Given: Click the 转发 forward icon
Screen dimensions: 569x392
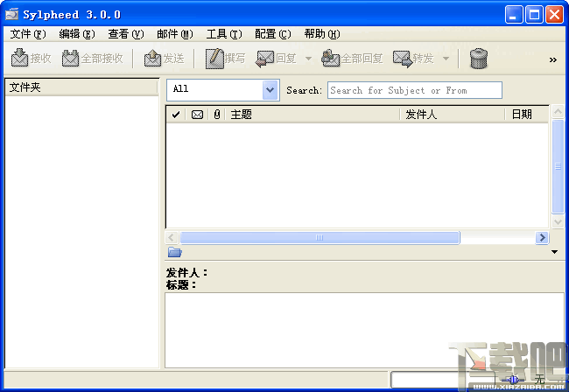Looking at the screenshot, I should point(403,59).
